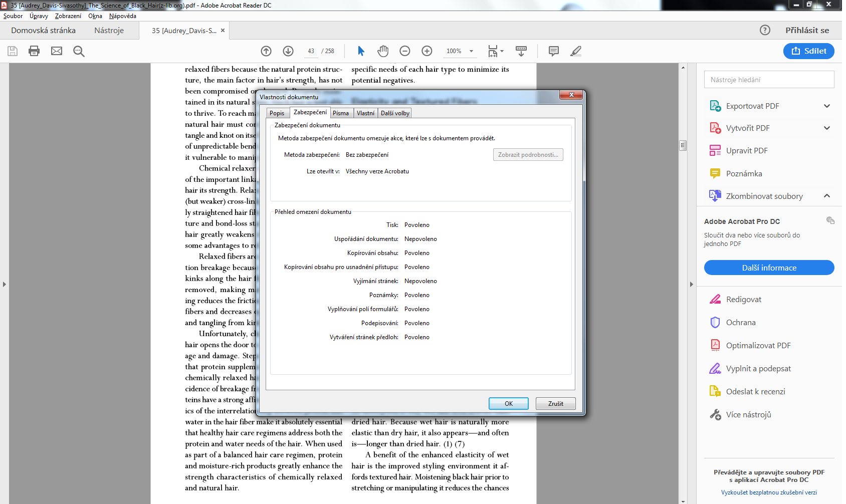Zoom in with the plus icon
The image size is (846, 504).
427,51
